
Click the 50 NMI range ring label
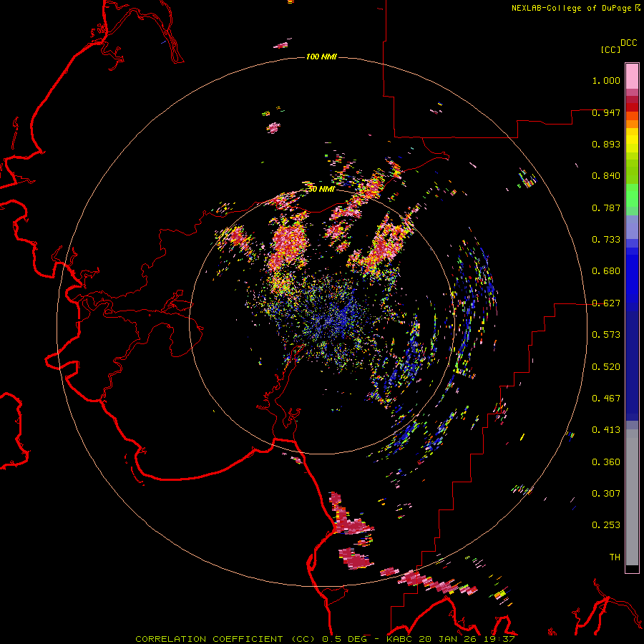click(x=321, y=189)
